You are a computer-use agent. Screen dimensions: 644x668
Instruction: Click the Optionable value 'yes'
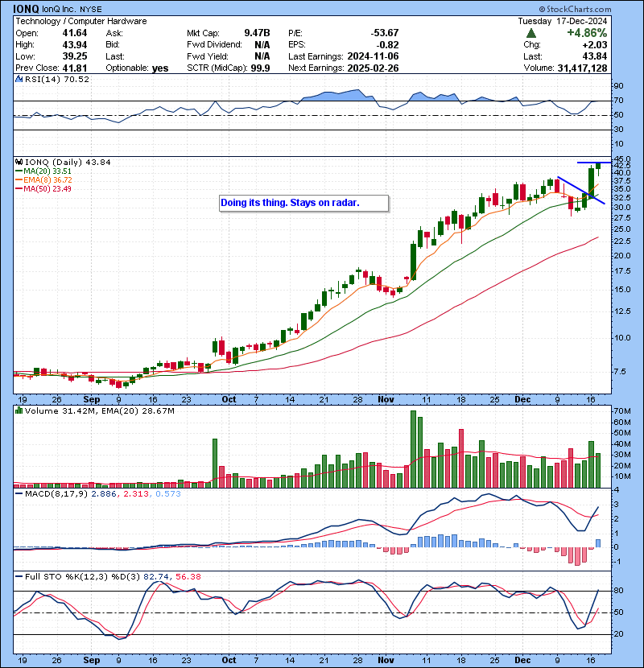pos(160,68)
